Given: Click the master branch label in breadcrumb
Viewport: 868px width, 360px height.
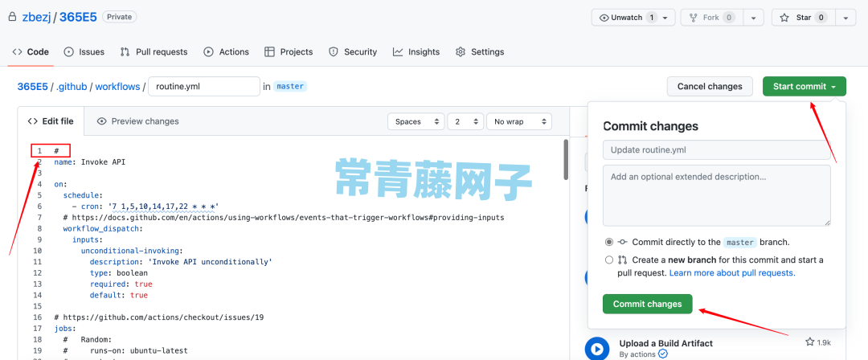Looking at the screenshot, I should click(x=290, y=87).
